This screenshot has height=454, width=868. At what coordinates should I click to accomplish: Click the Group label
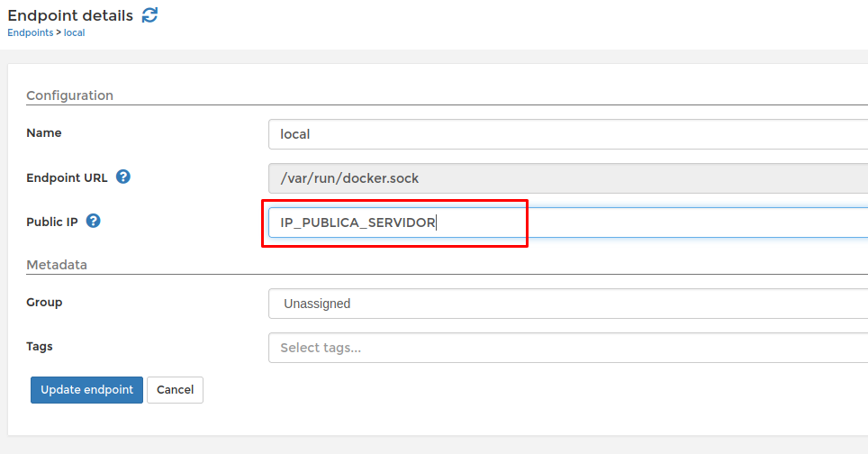tap(44, 303)
